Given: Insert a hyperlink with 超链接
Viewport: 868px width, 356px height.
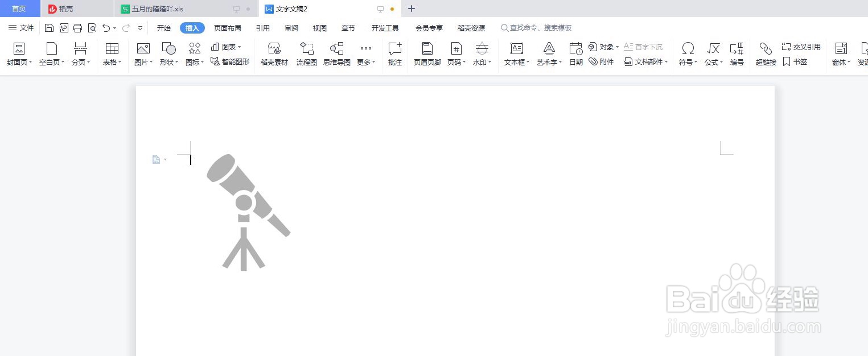Looking at the screenshot, I should pyautogui.click(x=766, y=54).
